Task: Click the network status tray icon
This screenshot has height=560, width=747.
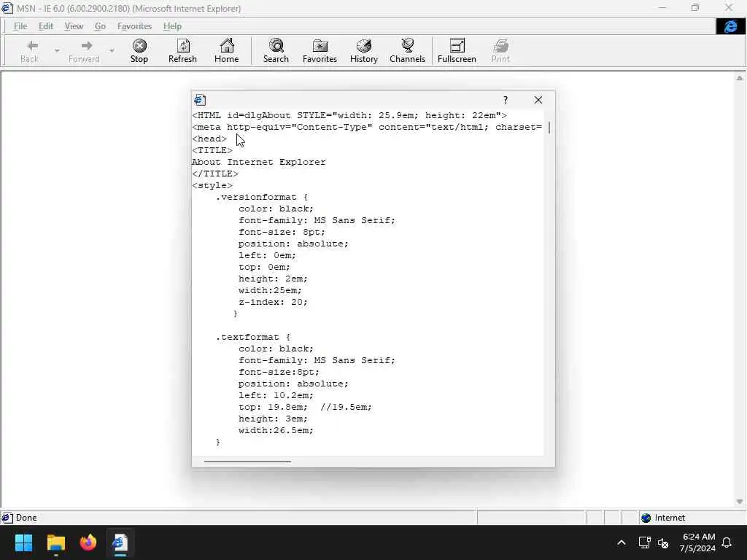Action: pyautogui.click(x=644, y=542)
